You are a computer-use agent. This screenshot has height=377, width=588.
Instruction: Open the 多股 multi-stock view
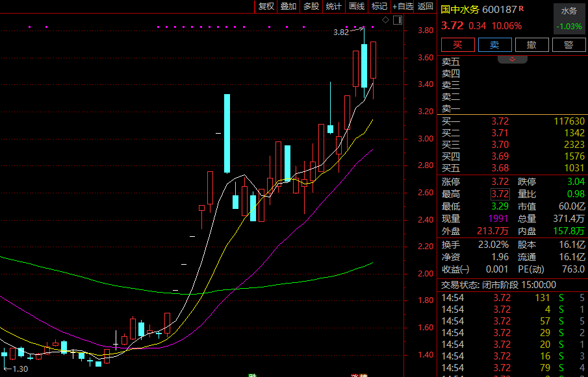pos(311,6)
